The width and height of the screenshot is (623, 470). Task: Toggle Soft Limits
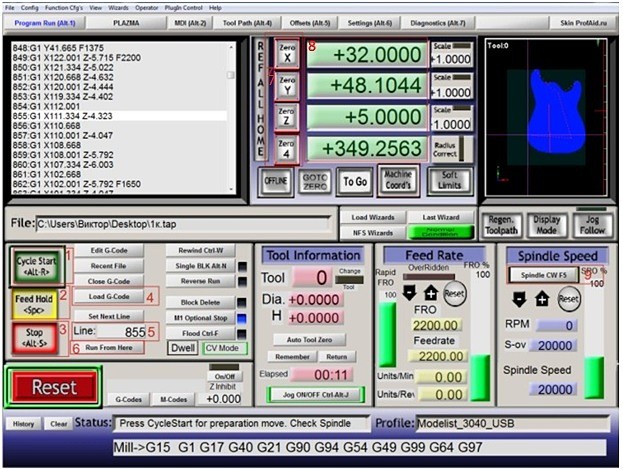[450, 181]
